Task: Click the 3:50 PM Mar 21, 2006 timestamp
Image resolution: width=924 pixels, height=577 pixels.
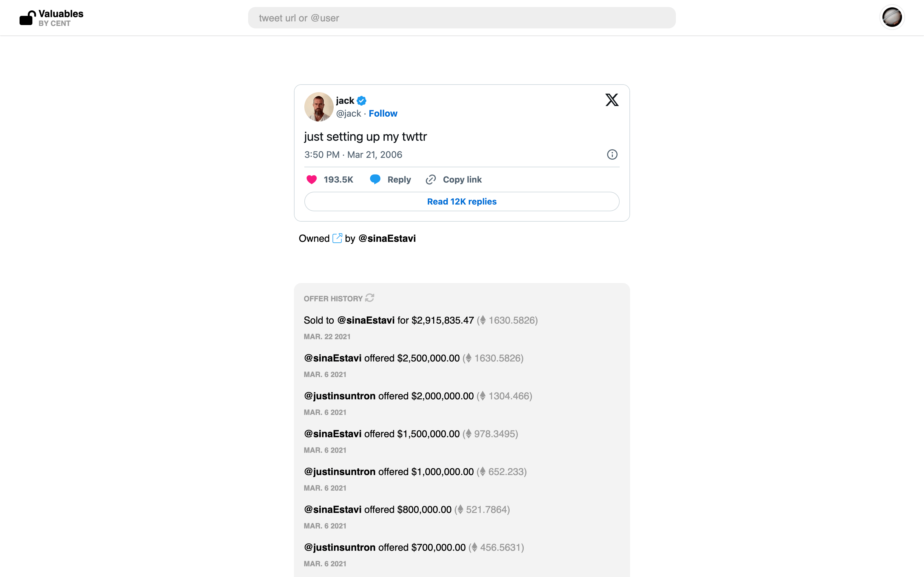Action: [353, 155]
